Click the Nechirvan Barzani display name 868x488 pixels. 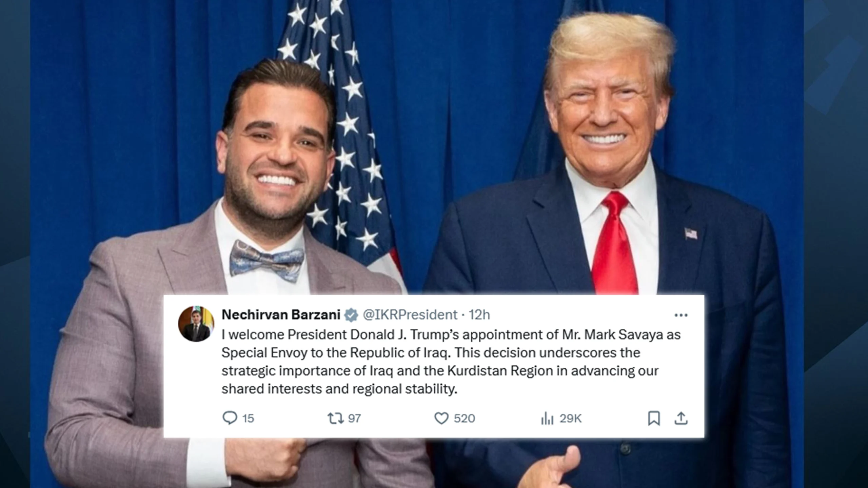(281, 315)
